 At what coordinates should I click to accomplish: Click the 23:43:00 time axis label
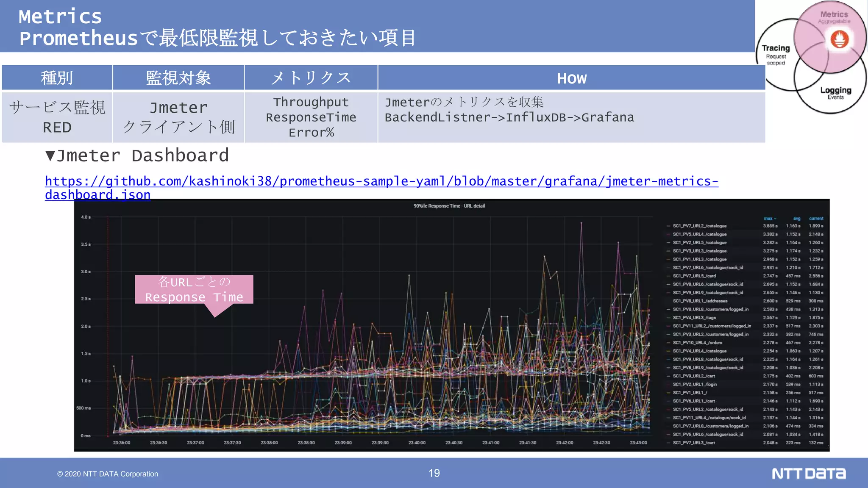(x=638, y=443)
